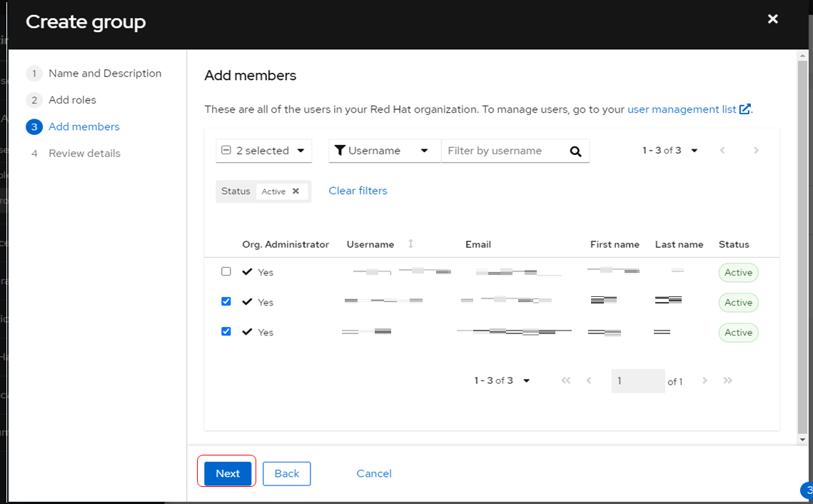Open the Username filter type dropdown
The height and width of the screenshot is (504, 813).
click(x=384, y=151)
